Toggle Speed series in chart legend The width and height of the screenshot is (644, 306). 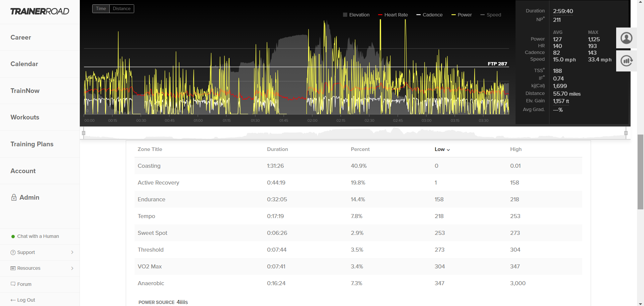pyautogui.click(x=491, y=15)
